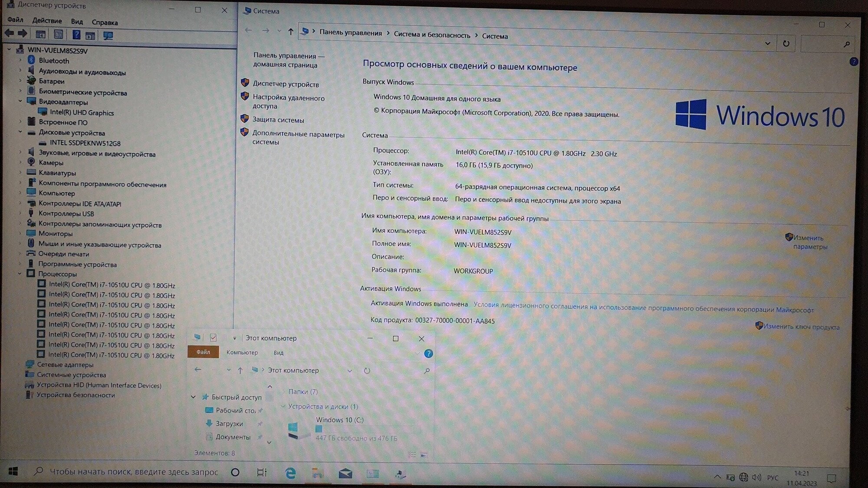
Task: Open the Защита системы link
Action: tap(278, 120)
